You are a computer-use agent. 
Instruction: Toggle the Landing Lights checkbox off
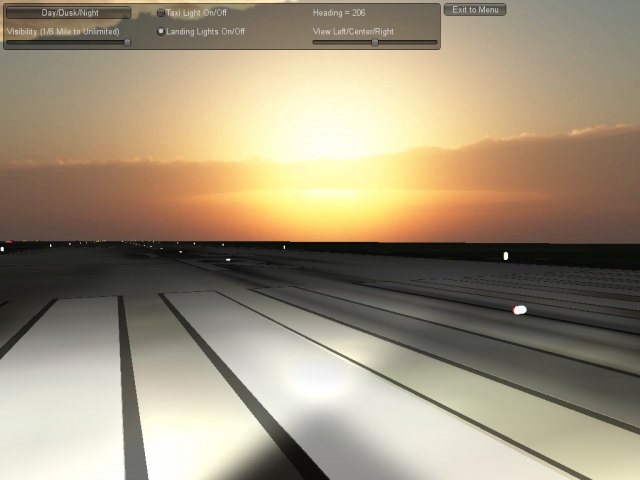click(161, 31)
